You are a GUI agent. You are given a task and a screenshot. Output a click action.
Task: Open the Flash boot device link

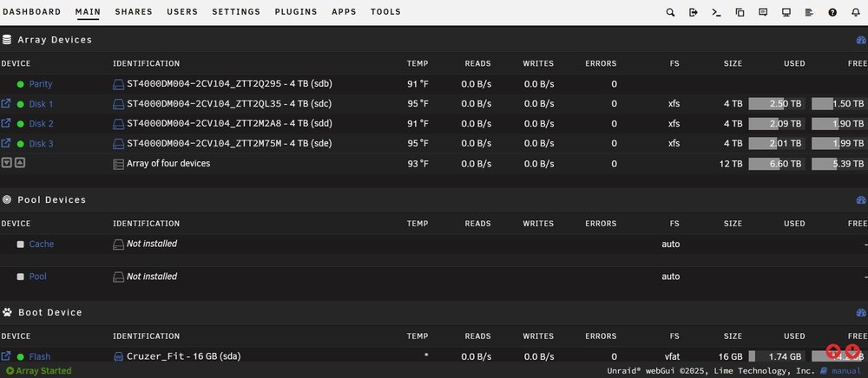pyautogui.click(x=39, y=357)
